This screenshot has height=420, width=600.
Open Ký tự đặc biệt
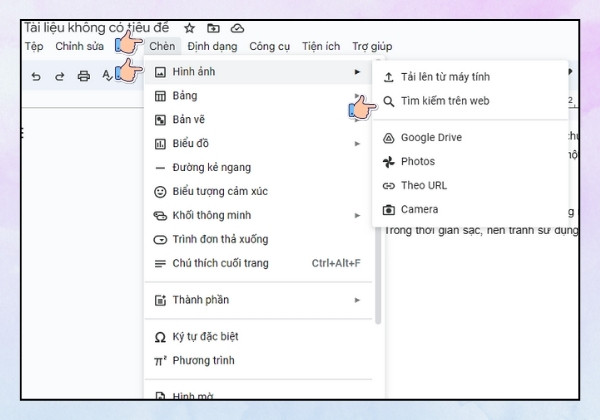point(258,337)
